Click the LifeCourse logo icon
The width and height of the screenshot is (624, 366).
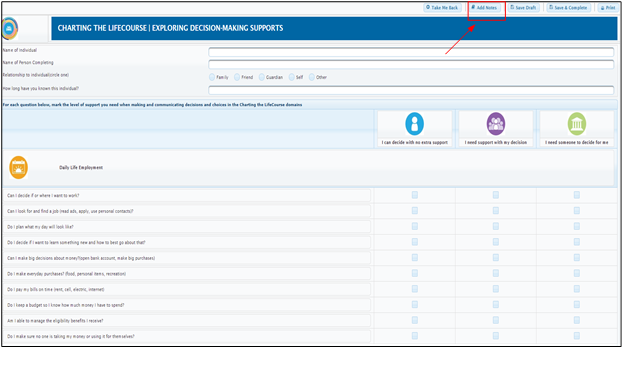point(10,28)
